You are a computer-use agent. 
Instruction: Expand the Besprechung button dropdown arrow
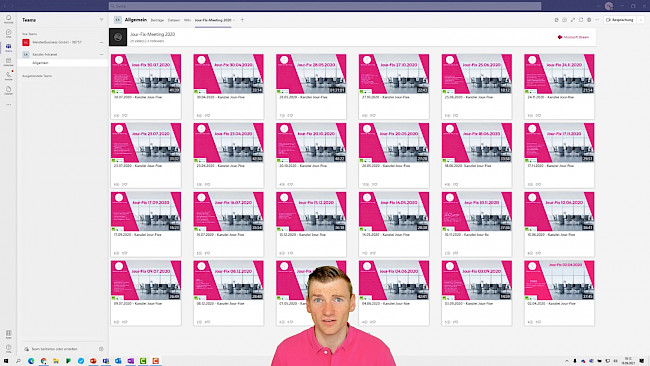tap(641, 20)
